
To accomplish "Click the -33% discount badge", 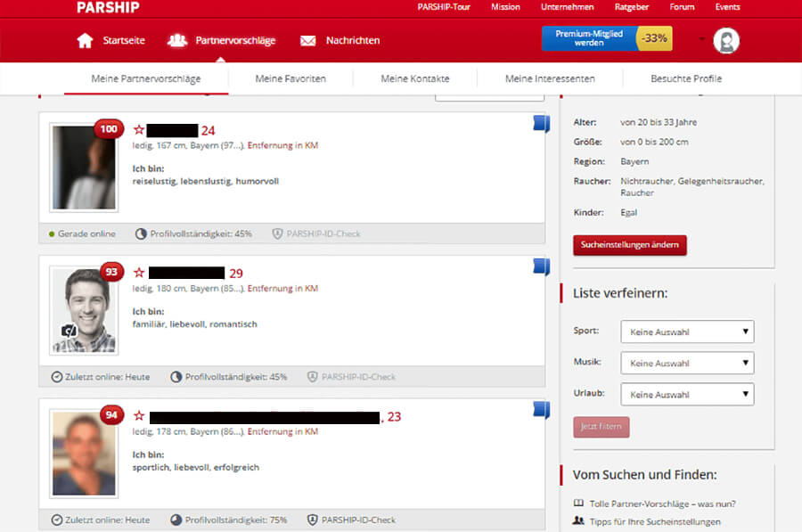I will point(654,38).
